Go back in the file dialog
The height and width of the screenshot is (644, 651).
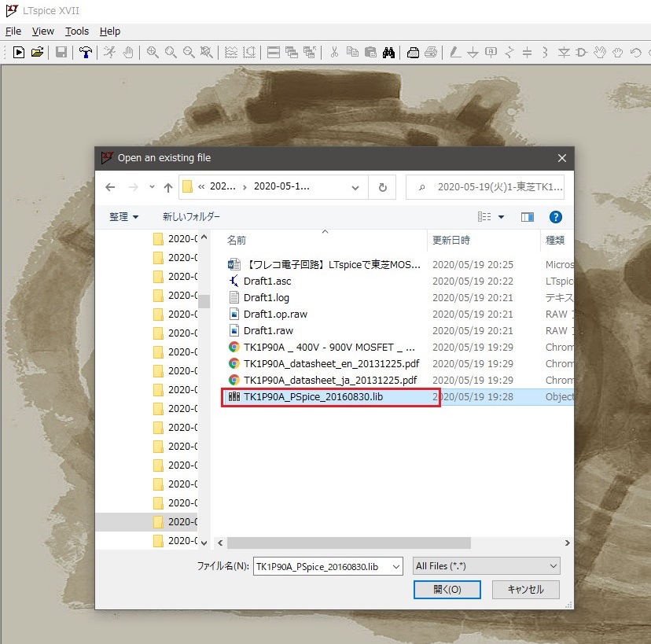pos(110,187)
